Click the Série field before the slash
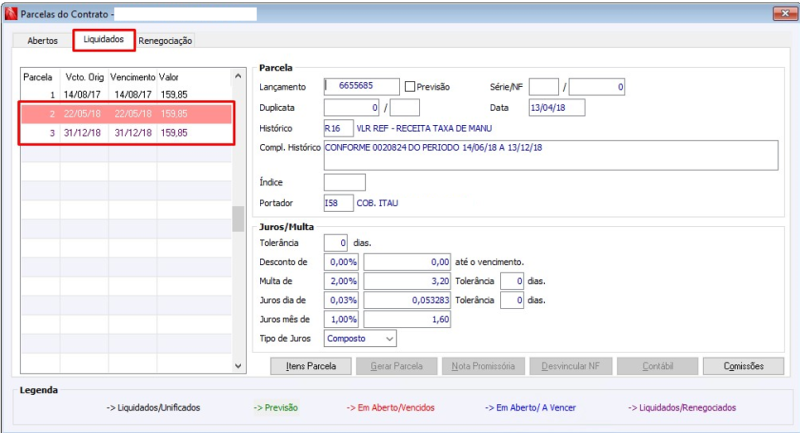800x433 pixels. click(x=544, y=87)
